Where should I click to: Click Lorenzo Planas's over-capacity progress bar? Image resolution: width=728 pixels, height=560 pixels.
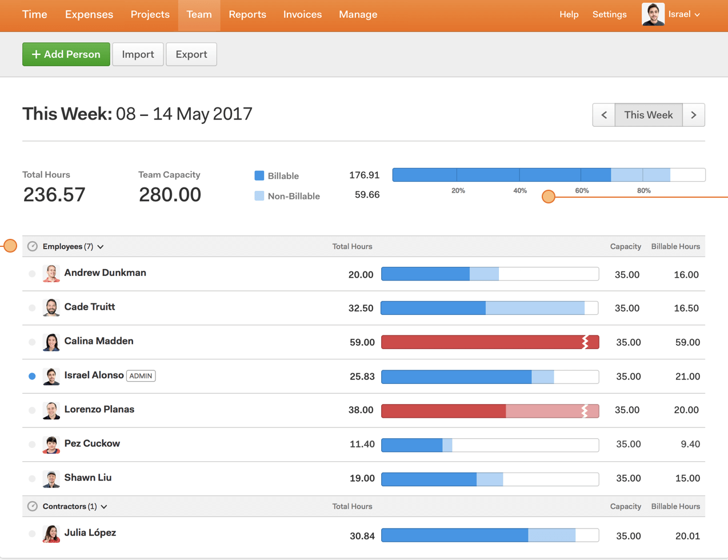pyautogui.click(x=490, y=410)
